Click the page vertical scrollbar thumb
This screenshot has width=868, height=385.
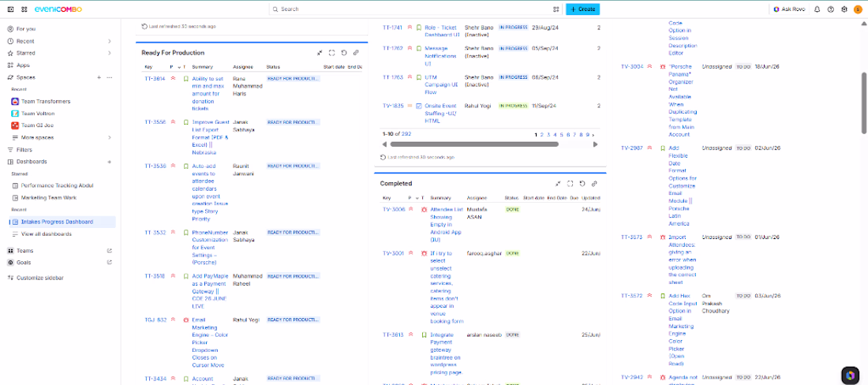(x=864, y=103)
